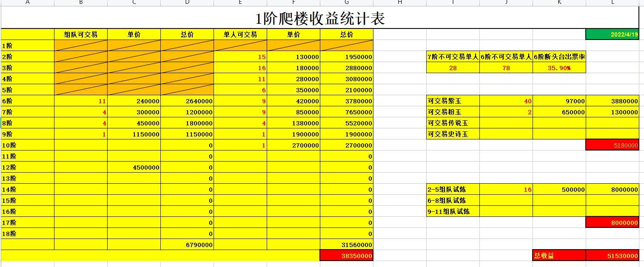Select total 3880000 cell
Screen dimensions: 644x267
(x=613, y=101)
